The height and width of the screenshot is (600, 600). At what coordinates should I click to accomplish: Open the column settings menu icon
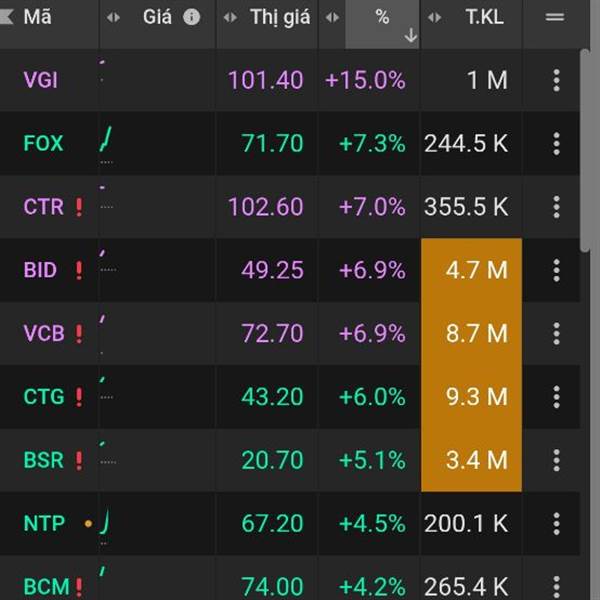pos(555,17)
